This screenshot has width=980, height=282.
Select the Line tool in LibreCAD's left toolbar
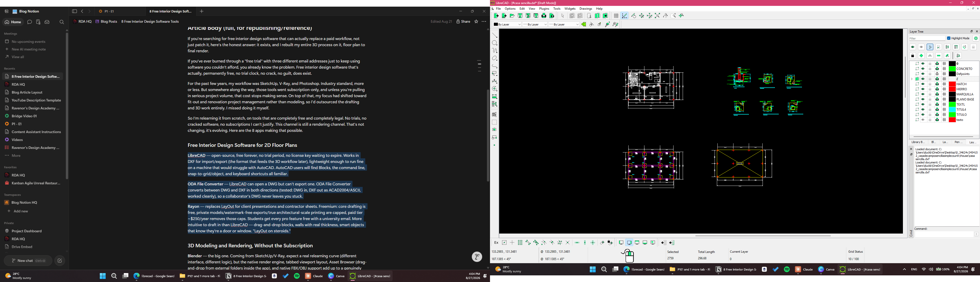[495, 35]
